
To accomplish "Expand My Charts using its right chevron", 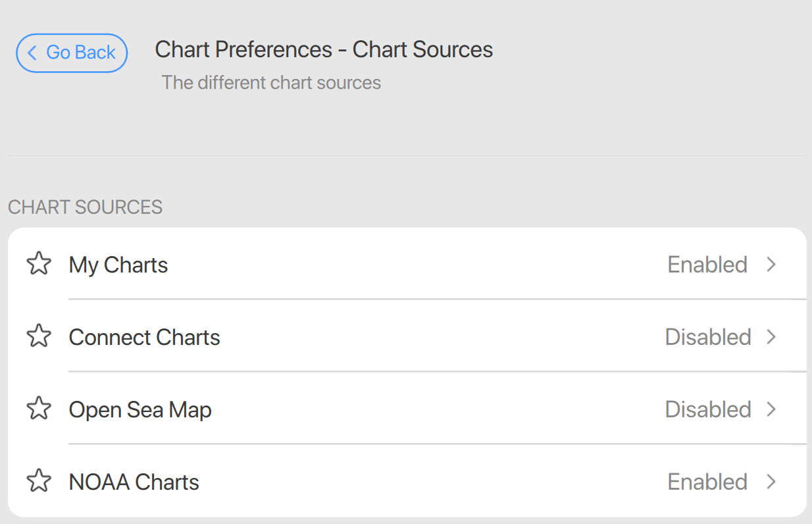I will tap(772, 264).
